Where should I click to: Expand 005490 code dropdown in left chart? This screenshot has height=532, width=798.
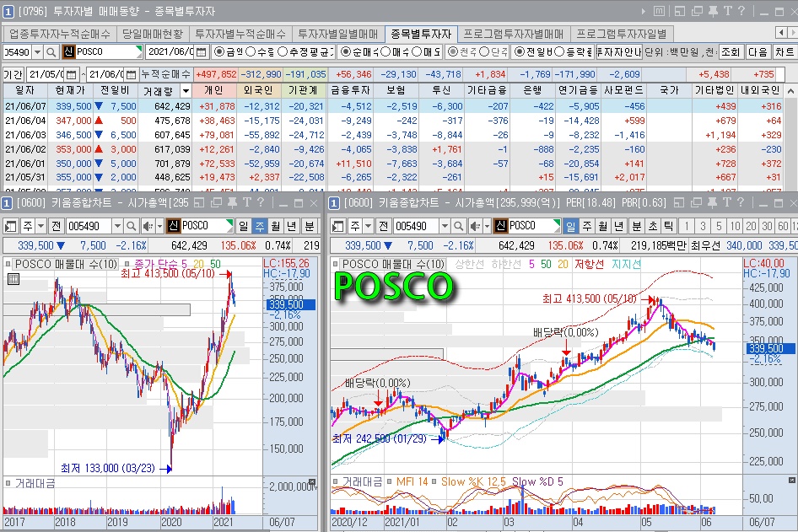(x=117, y=226)
